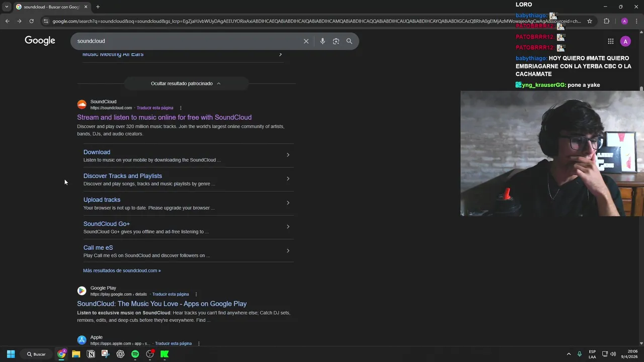This screenshot has width=644, height=362.
Task: Translate the Apple result page
Action: coord(173,343)
